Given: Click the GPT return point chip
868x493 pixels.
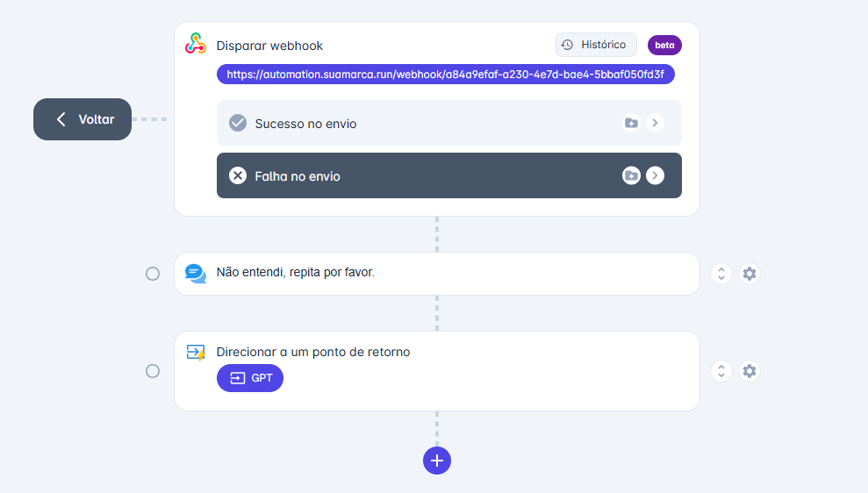Looking at the screenshot, I should (250, 378).
